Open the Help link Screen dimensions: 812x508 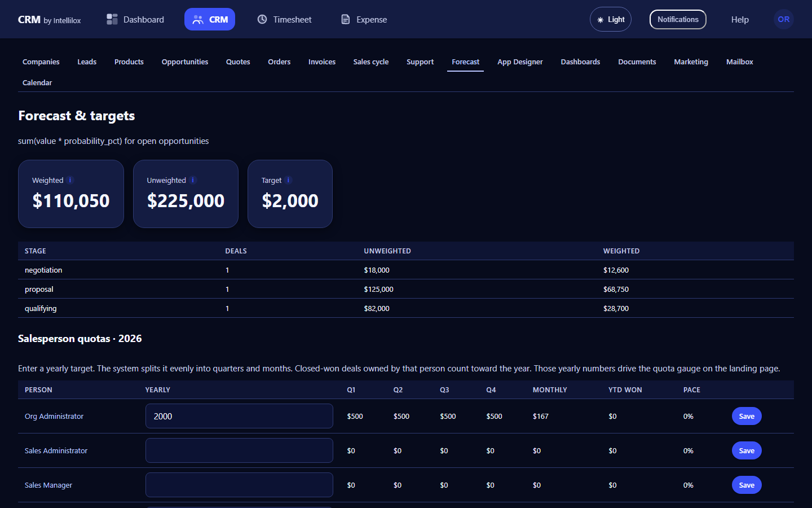coord(740,19)
